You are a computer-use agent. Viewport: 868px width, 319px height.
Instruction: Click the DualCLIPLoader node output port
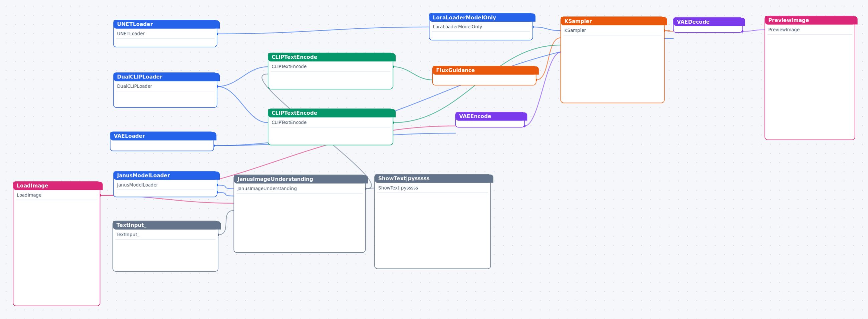(217, 86)
